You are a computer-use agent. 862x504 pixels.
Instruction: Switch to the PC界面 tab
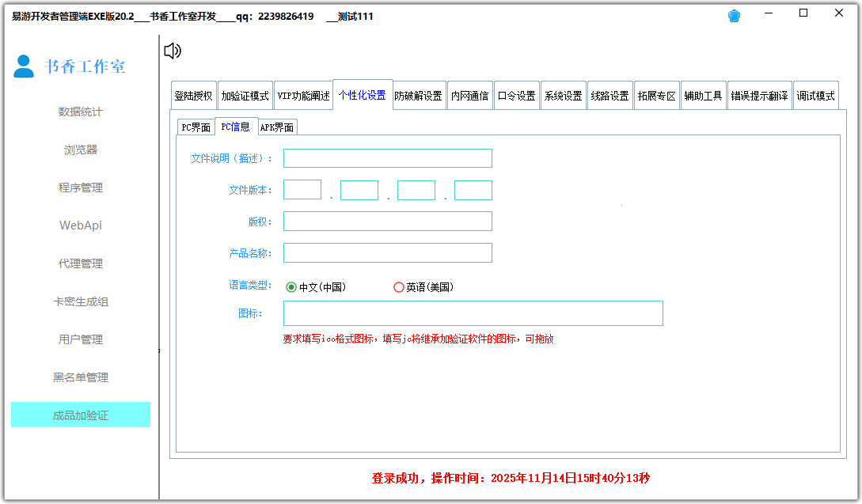point(196,127)
